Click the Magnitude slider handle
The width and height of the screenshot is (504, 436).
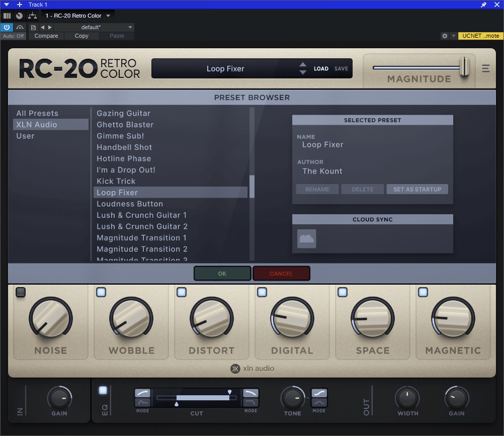[x=464, y=67]
